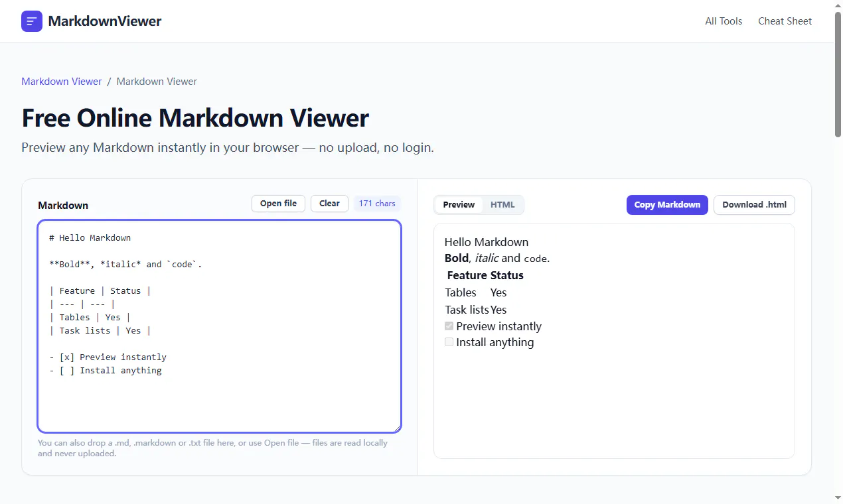This screenshot has width=843, height=504.
Task: Open the MarkdownViewer home title link
Action: click(105, 21)
